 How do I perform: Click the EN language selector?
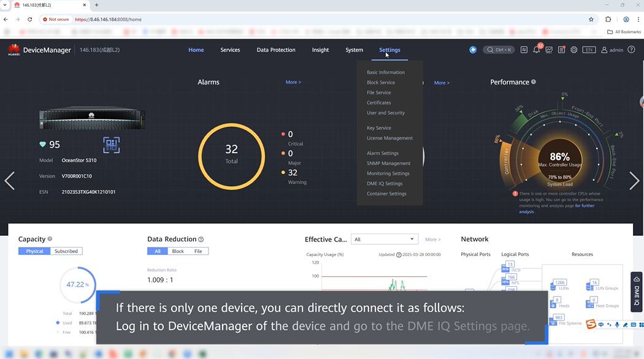(589, 50)
